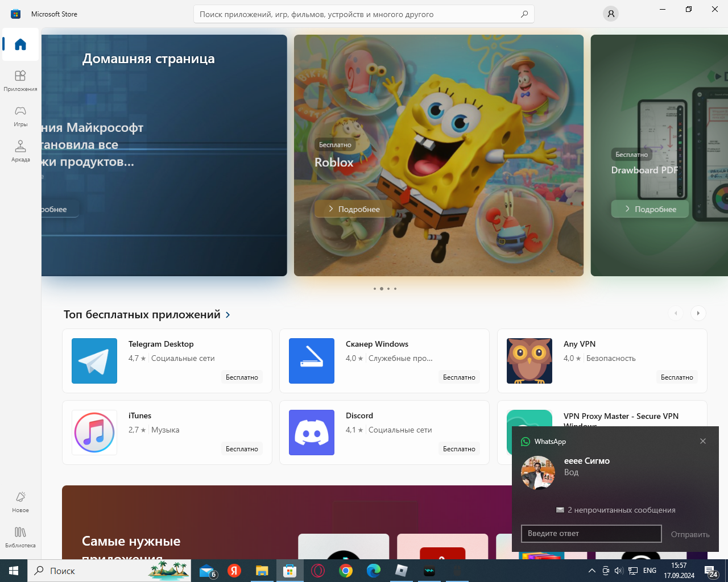Show next apps with right arrow

698,313
